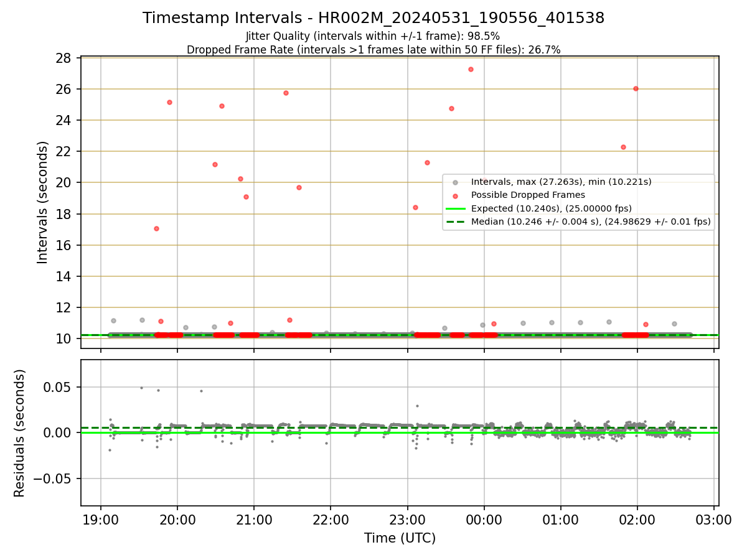Click the highest red point near 27 seconds
This screenshot has width=747, height=560.
(471, 69)
